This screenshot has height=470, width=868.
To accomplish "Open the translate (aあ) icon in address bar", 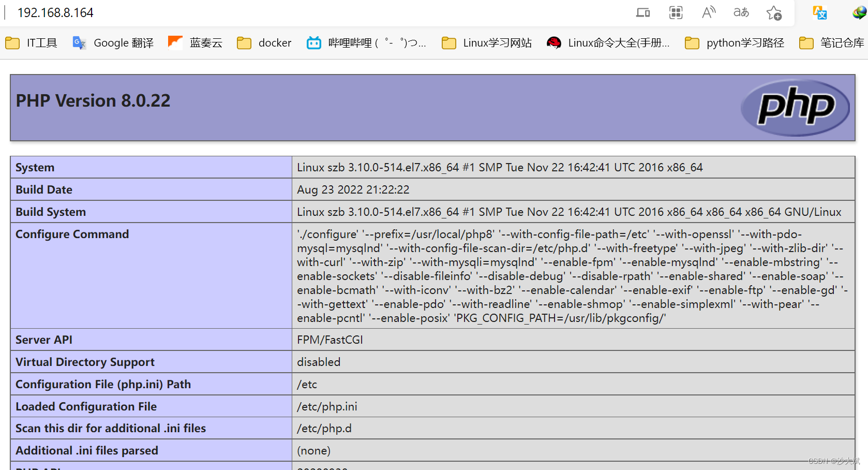I will [x=741, y=12].
